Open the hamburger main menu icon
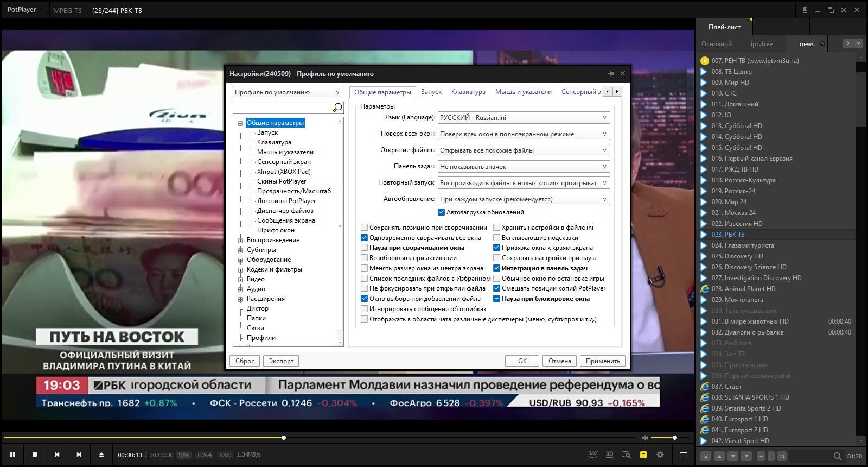Image resolution: width=868 pixels, height=467 pixels. [x=684, y=455]
